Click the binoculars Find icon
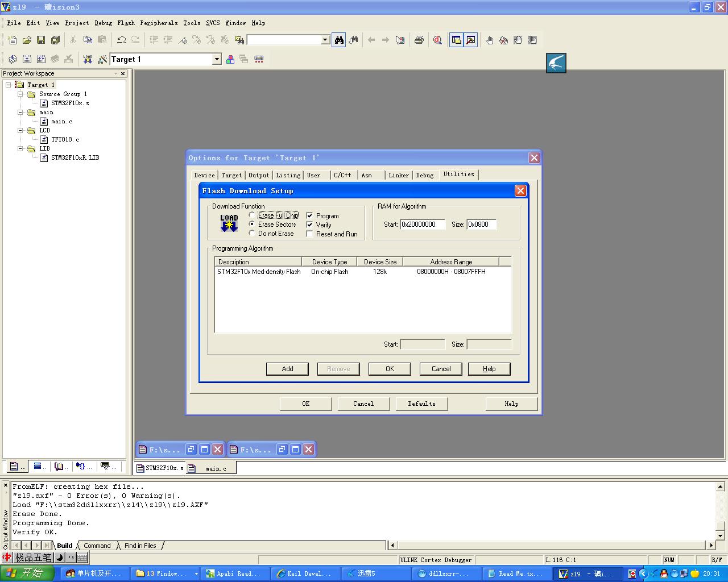The image size is (728, 582). coord(339,40)
